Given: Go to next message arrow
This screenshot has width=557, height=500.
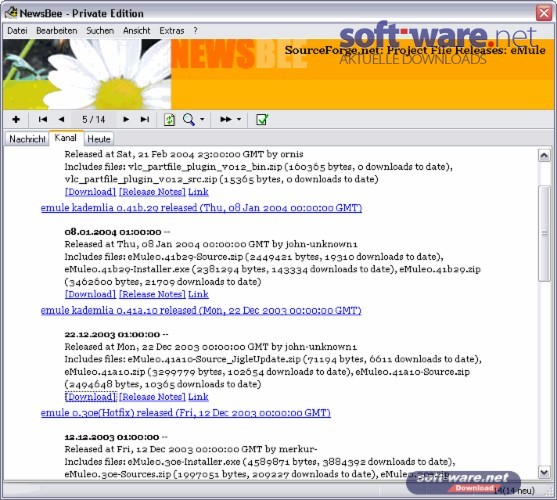Looking at the screenshot, I should coord(126,119).
